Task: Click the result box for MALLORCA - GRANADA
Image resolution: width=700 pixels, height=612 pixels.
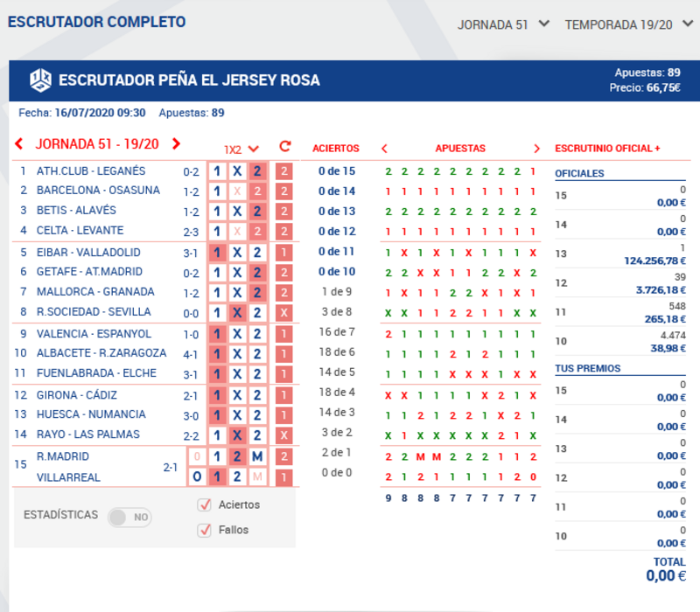Action: pos(283,293)
